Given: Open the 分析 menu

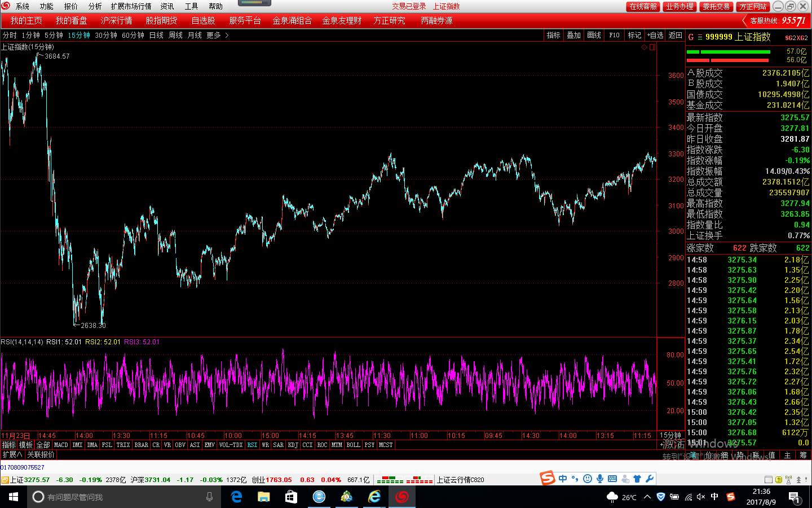Looking at the screenshot, I should coord(95,6).
